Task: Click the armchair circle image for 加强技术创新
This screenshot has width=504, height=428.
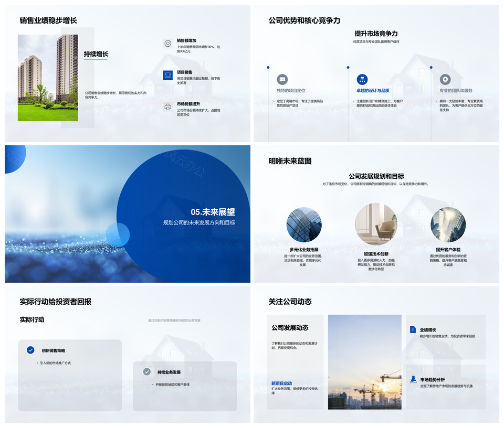Action: (376, 224)
